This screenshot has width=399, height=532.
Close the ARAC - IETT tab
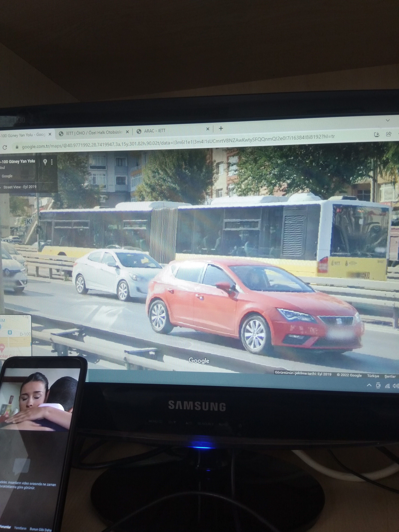pyautogui.click(x=208, y=129)
